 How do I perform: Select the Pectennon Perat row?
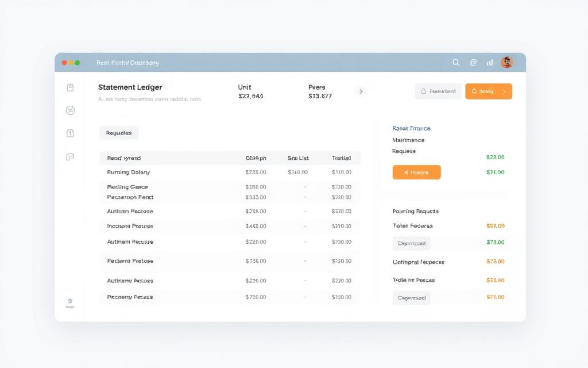tap(230, 197)
